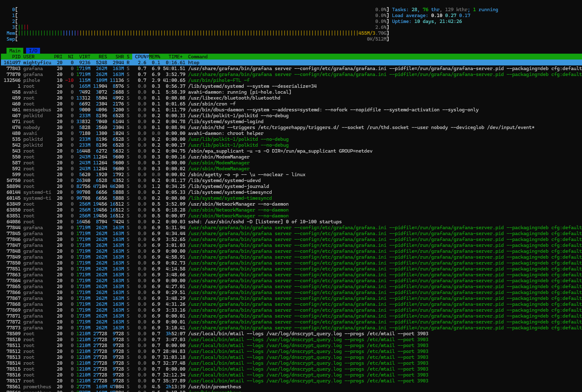Image resolution: width=582 pixels, height=392 pixels.
Task: Select the cron -f process row
Action: [x=291, y=104]
